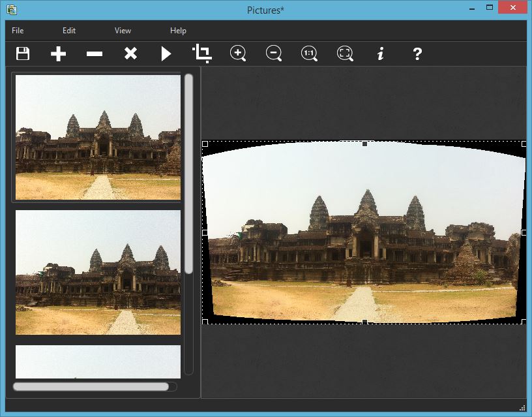This screenshot has height=417, width=532.
Task: Open the Help menu
Action: point(178,31)
